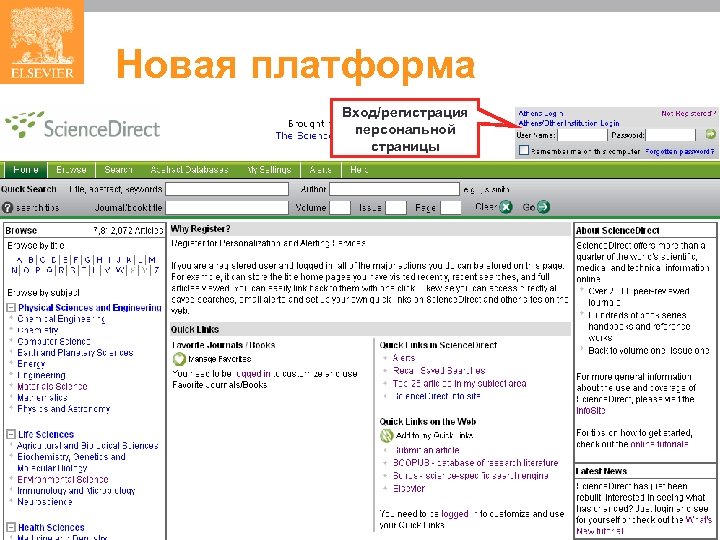Browse titles starting with letter N

(x=14, y=270)
